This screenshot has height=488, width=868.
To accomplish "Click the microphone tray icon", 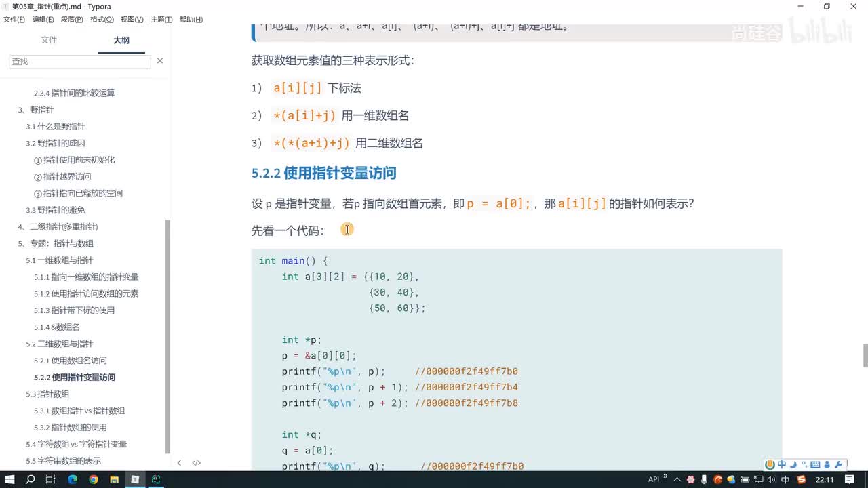I will coord(704,479).
